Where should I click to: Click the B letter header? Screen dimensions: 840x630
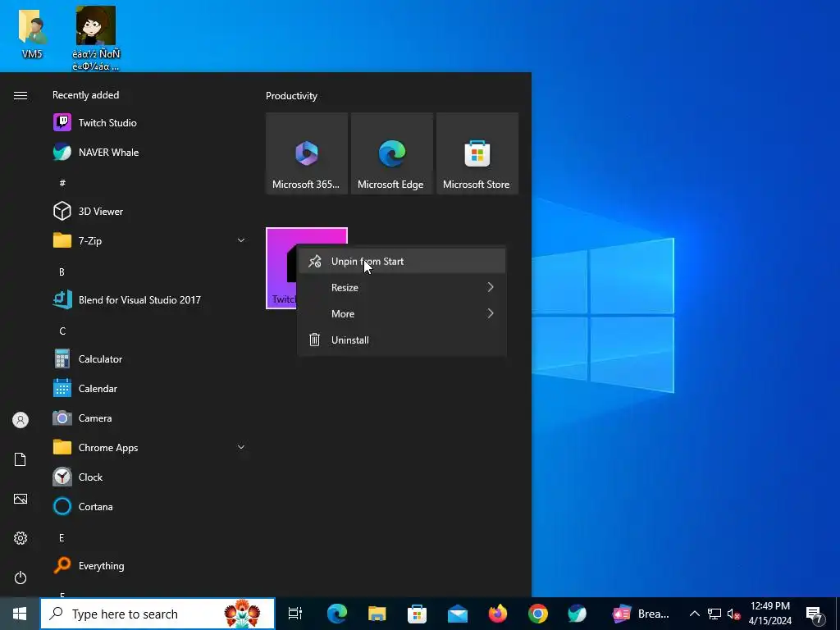click(62, 272)
